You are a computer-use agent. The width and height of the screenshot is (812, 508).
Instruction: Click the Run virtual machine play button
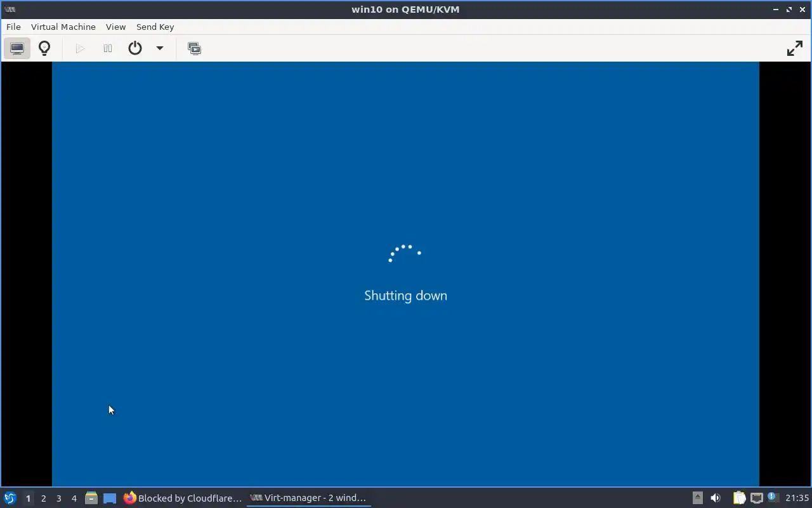80,48
